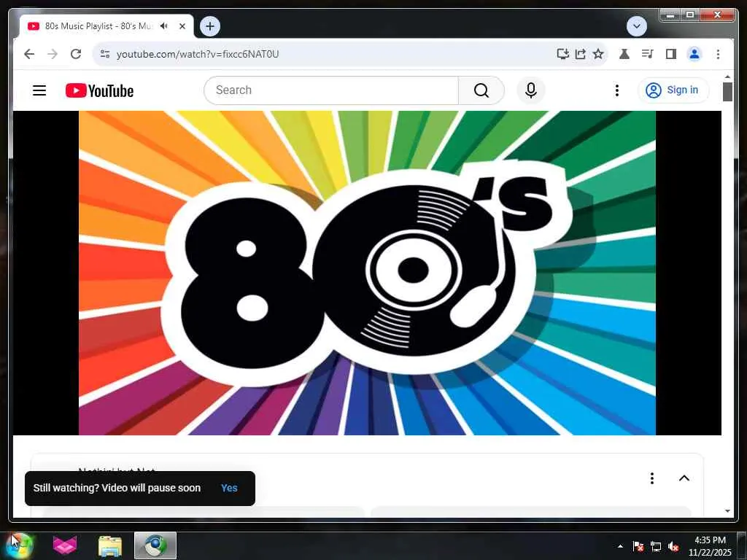This screenshot has width=747, height=560.
Task: Open media controls in toolbar
Action: point(648,54)
